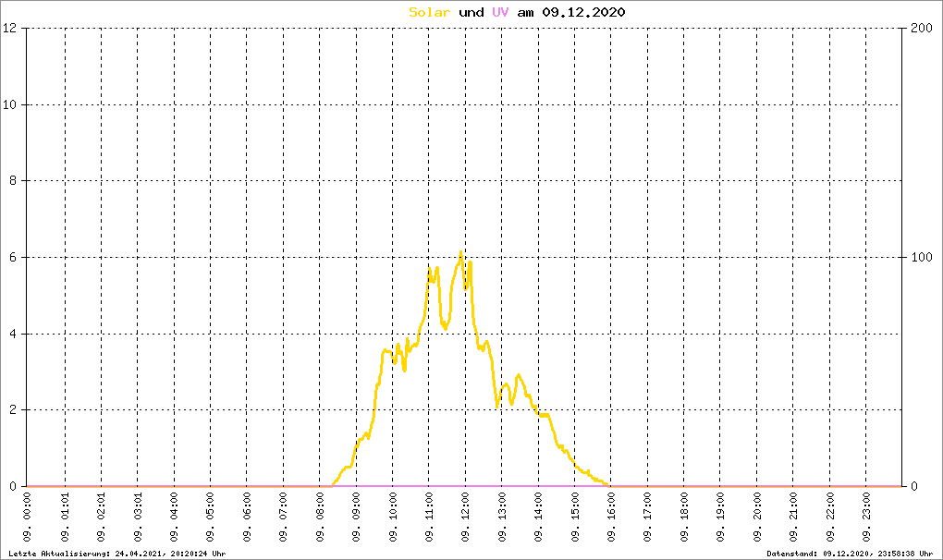This screenshot has height=560, width=943.
Task: Click the x-axis label '09. 20:00'
Action: pos(757,517)
